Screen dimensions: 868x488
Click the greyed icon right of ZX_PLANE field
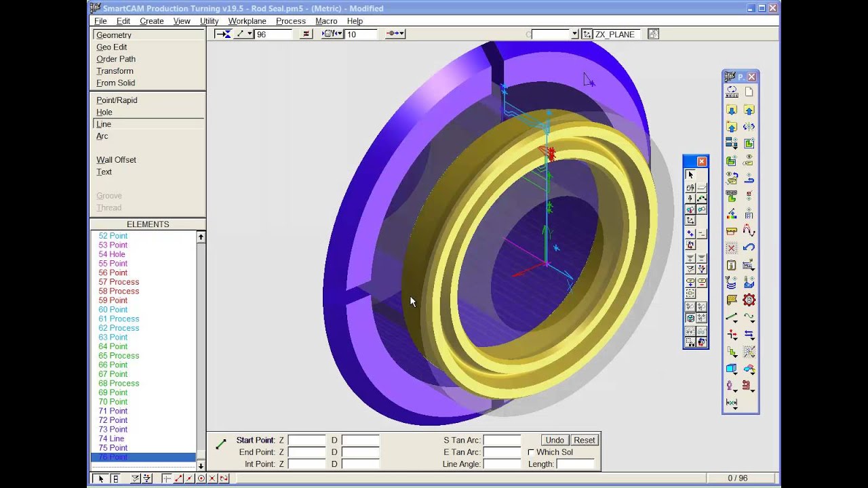pos(653,34)
